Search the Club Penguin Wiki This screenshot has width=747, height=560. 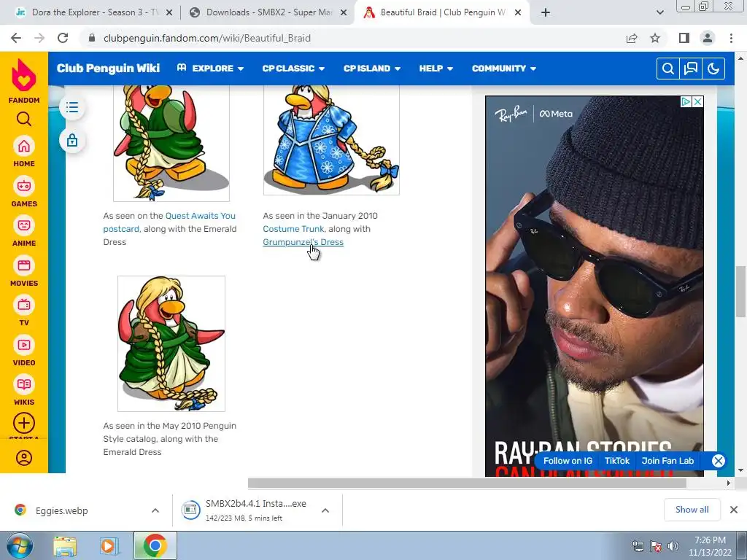pos(668,69)
